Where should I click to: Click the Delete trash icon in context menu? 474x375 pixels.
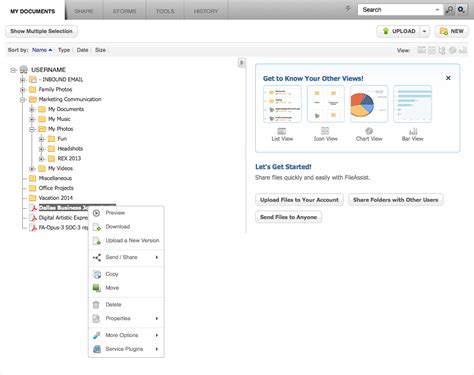[x=96, y=305]
